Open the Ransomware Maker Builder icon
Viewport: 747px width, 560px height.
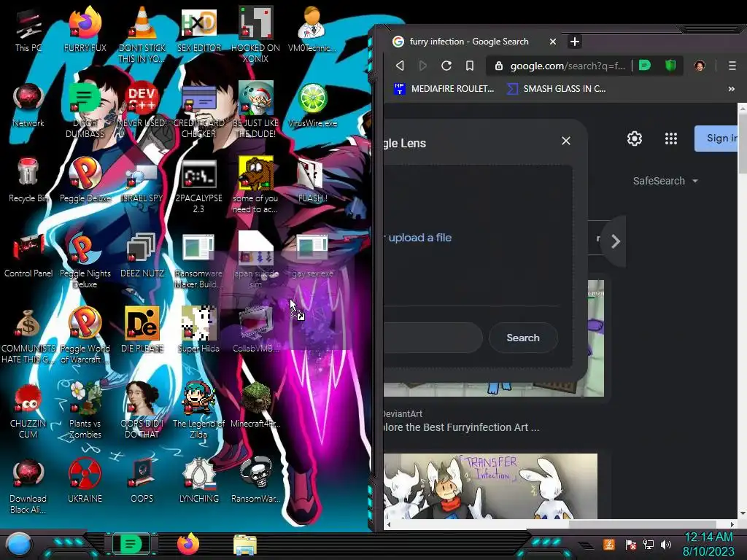(x=199, y=261)
